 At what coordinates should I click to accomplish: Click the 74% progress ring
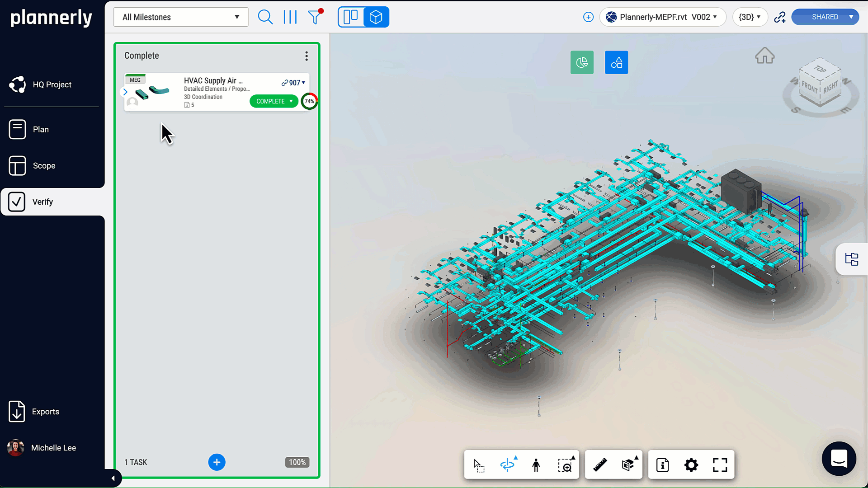point(309,101)
